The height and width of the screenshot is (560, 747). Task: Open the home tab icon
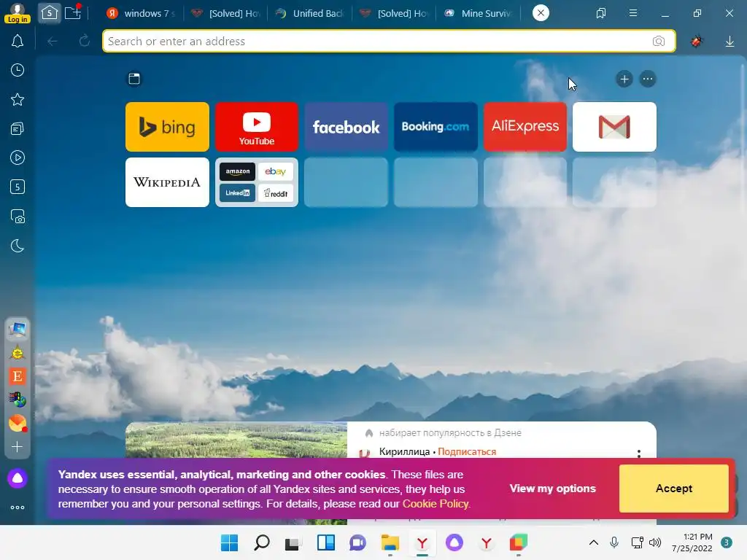point(49,13)
